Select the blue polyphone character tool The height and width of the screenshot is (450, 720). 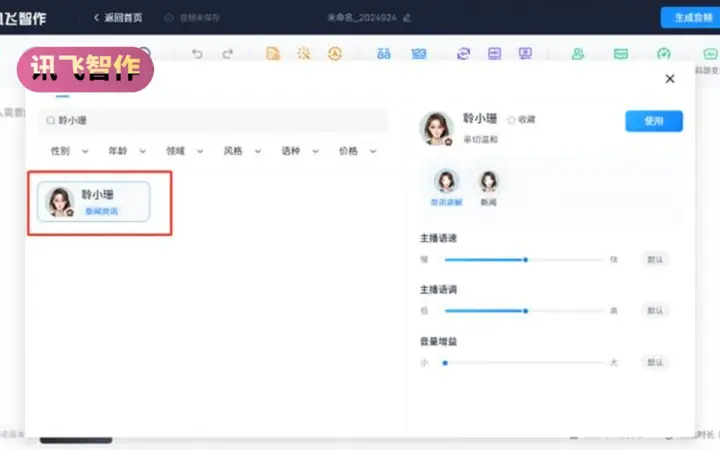coord(383,54)
